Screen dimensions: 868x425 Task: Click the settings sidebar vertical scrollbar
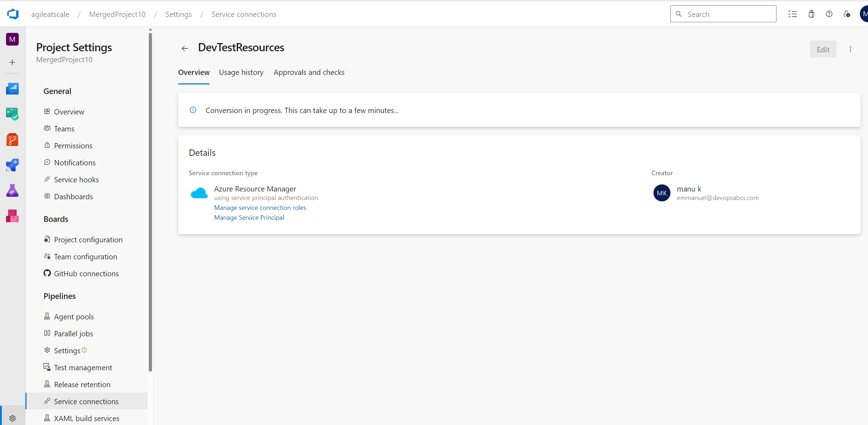pyautogui.click(x=150, y=201)
